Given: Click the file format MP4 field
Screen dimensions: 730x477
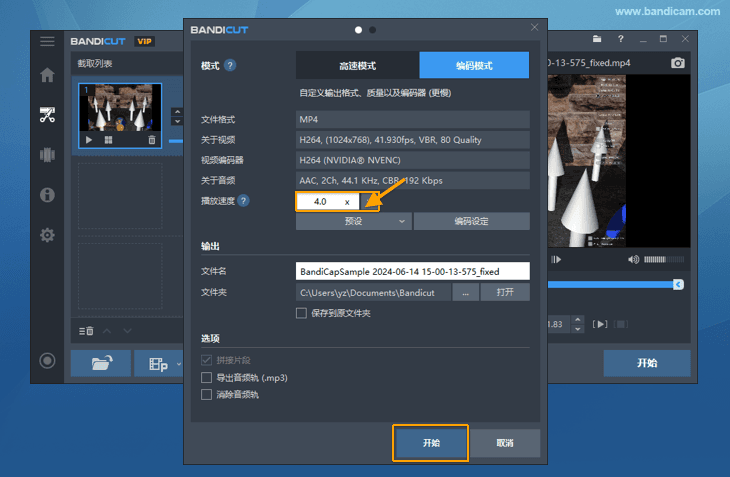Looking at the screenshot, I should 412,120.
